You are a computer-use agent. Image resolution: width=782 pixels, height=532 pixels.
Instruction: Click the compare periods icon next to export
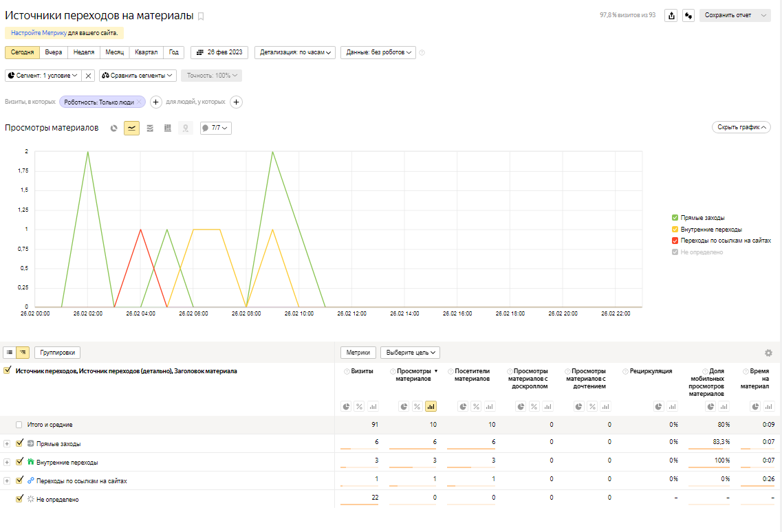[x=688, y=15]
